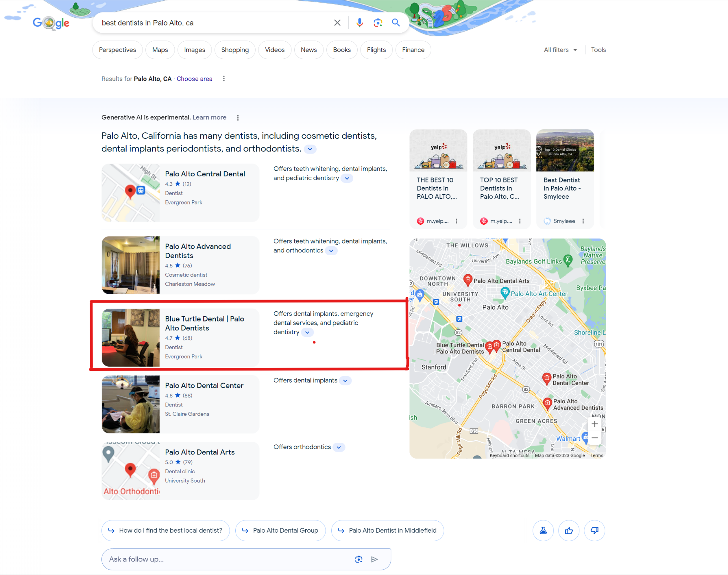This screenshot has width=728, height=575.
Task: Zoom out on the map
Action: pyautogui.click(x=595, y=438)
